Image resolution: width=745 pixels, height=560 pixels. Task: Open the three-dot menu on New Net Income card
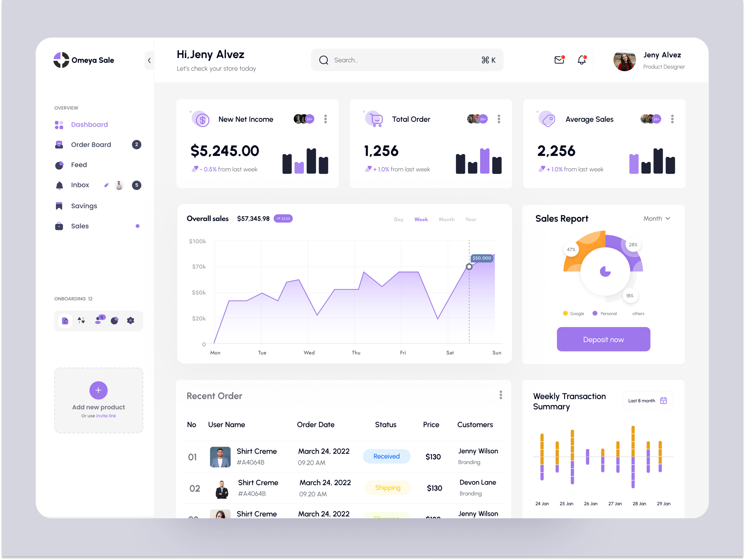(x=325, y=119)
